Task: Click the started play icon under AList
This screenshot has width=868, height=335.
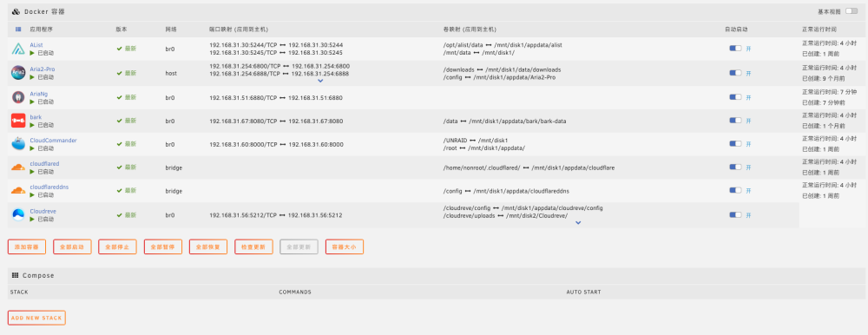Action: [x=32, y=53]
